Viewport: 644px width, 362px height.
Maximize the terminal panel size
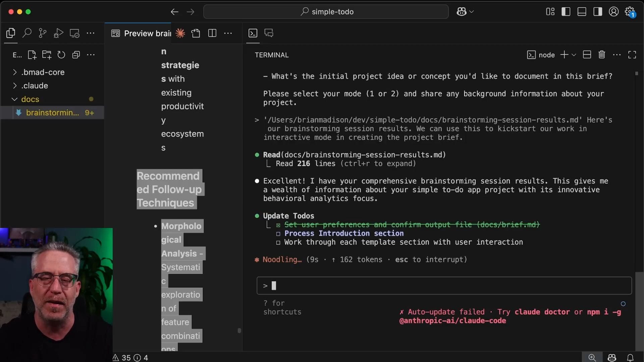[x=632, y=55]
